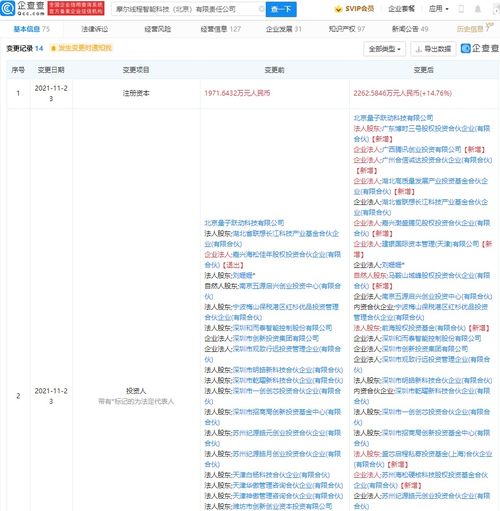The image size is (500, 511).
Task: Select row number 1 in change records
Action: pos(18,93)
